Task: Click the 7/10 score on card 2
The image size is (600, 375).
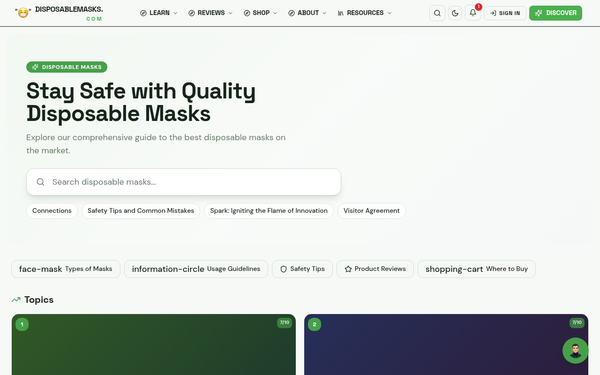Action: coord(577,323)
